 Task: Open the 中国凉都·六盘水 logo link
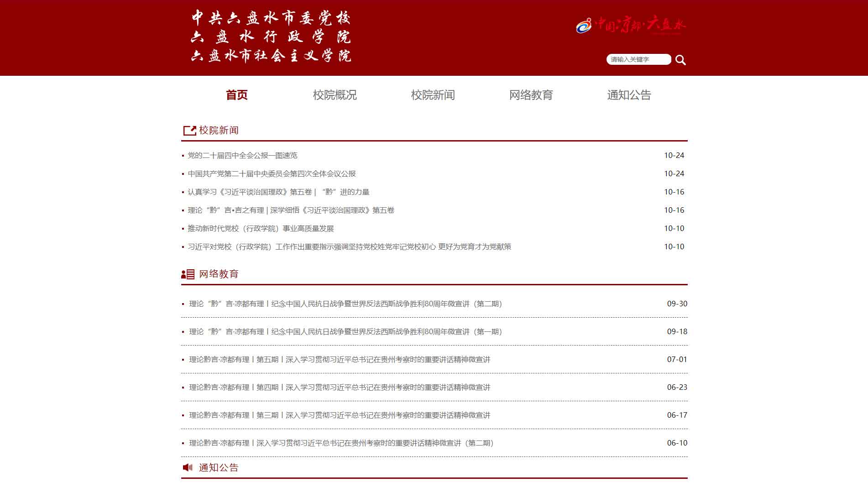pyautogui.click(x=631, y=25)
